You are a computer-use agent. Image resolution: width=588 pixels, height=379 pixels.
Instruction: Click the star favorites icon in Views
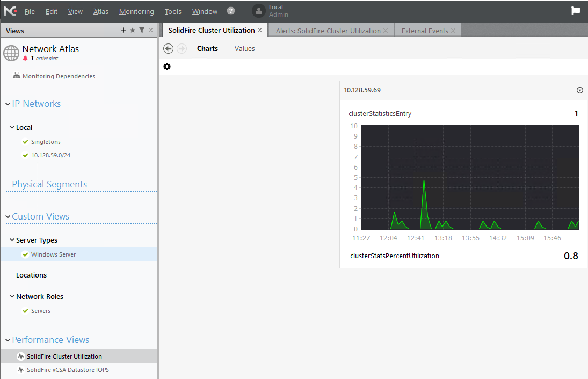click(133, 30)
